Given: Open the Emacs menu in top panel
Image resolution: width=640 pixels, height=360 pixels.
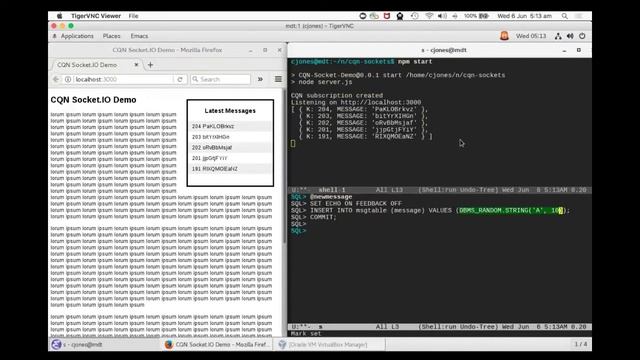Looking at the screenshot, I should (139, 36).
